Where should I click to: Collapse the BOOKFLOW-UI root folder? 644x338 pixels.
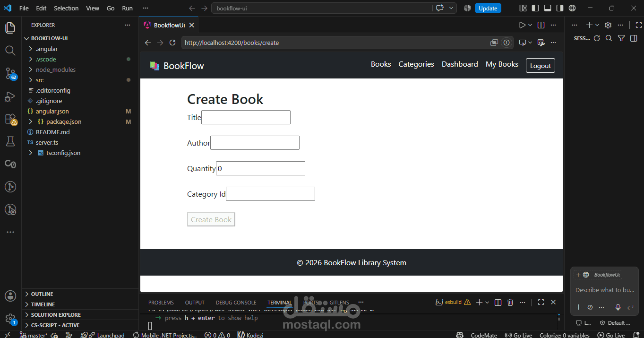click(x=50, y=38)
